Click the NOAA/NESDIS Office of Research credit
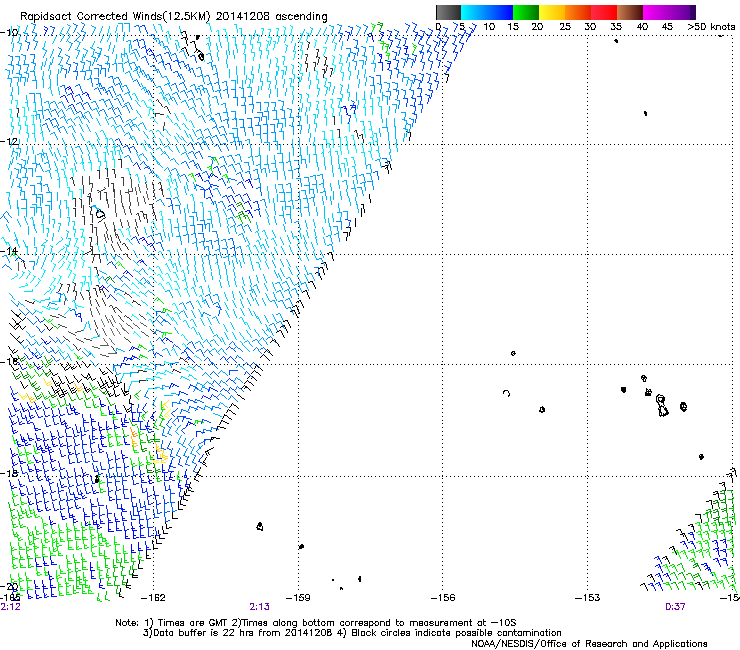Screen dimensions: 740x650 tap(589, 644)
